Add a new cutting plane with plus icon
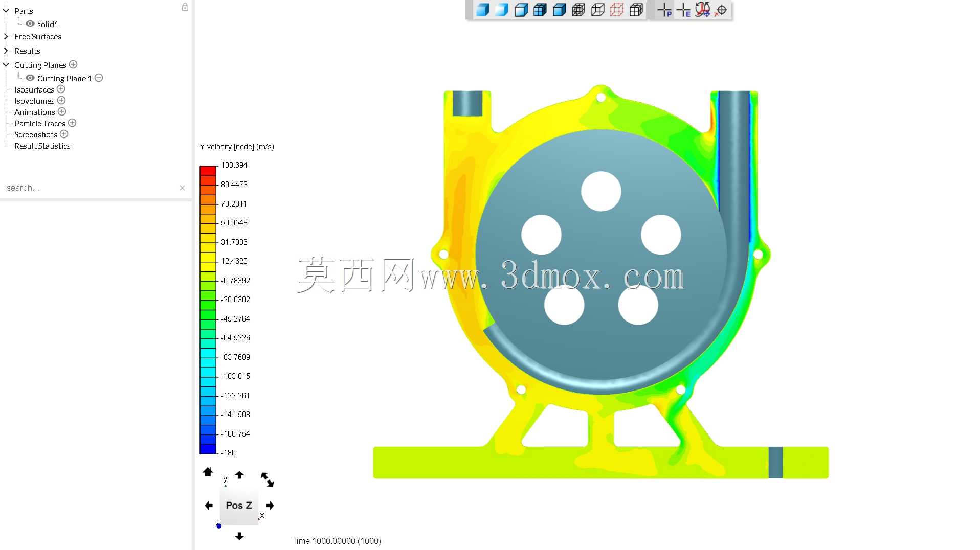The height and width of the screenshot is (550, 980). coord(73,64)
